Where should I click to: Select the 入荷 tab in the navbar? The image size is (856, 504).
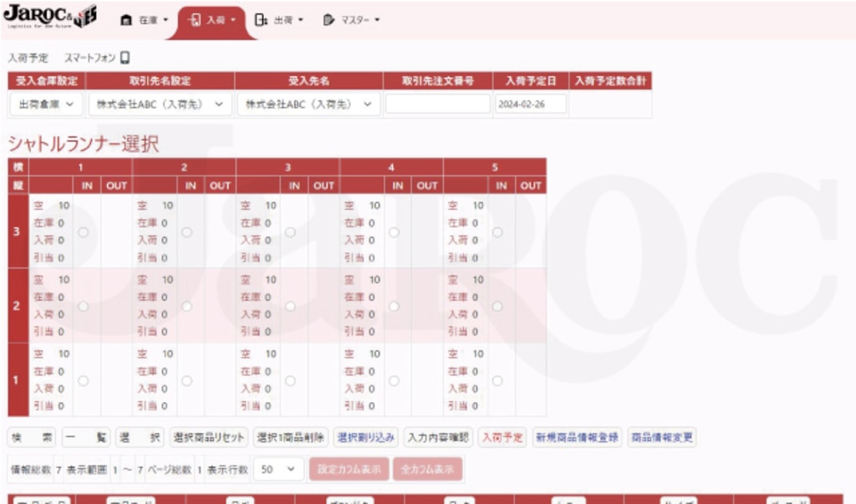212,19
